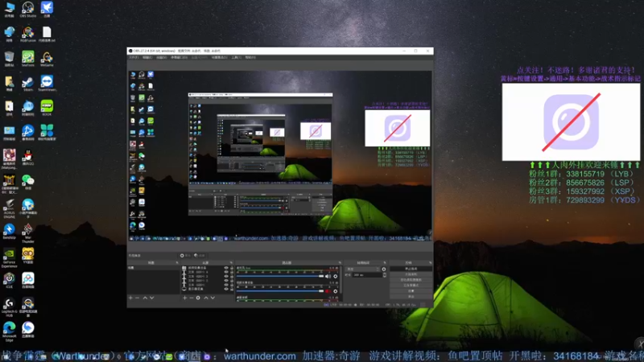
Task: Click add source plus icon in OBS
Action: [x=185, y=298]
